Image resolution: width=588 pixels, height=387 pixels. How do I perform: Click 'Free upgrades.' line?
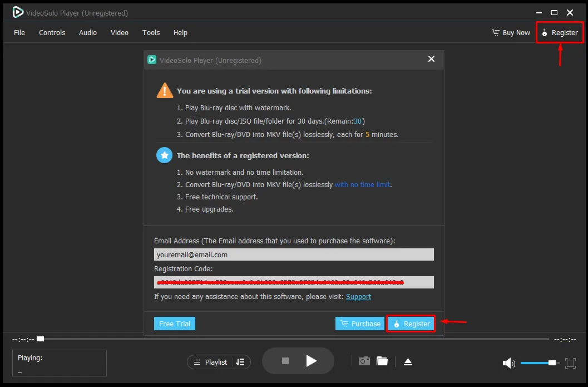point(205,209)
